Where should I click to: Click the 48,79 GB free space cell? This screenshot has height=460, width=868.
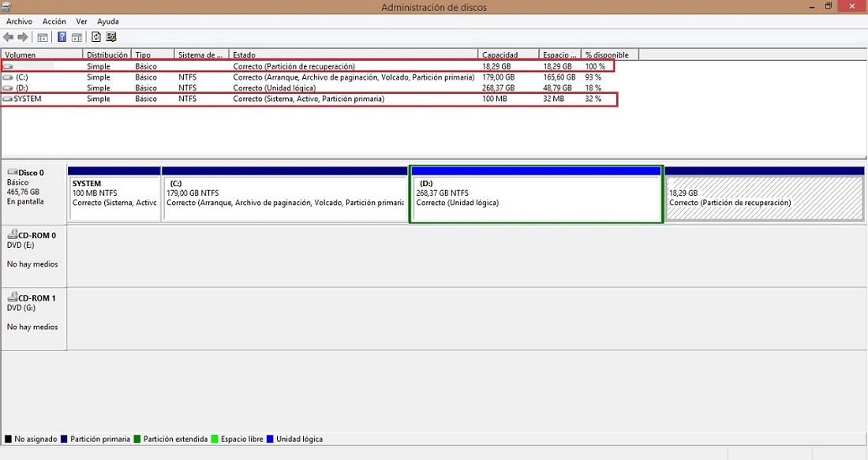[x=557, y=88]
